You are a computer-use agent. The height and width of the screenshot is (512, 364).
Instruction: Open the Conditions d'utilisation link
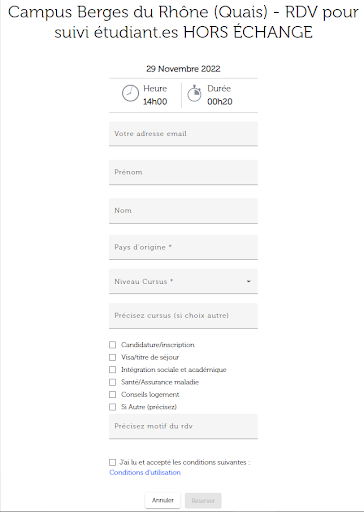[145, 472]
